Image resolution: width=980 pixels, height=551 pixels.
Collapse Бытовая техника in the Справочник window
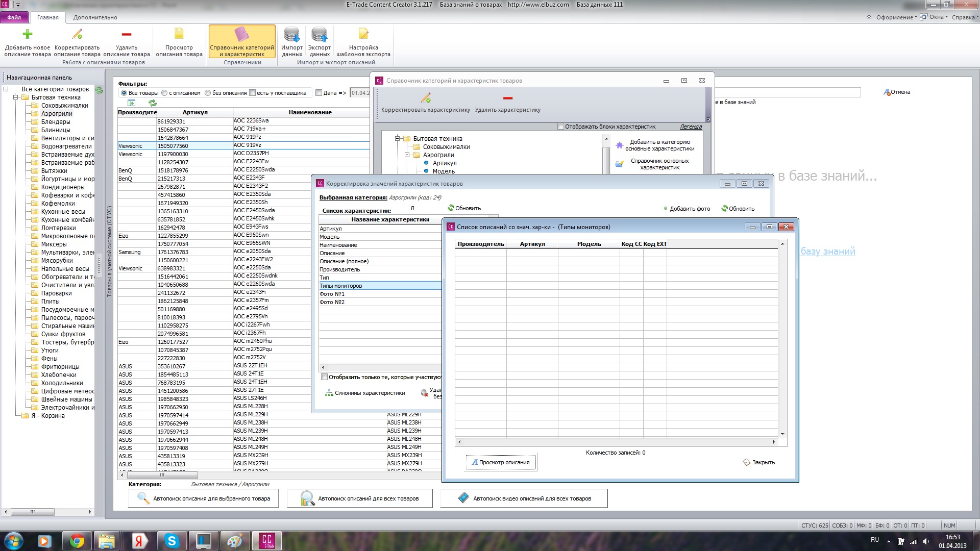tap(397, 138)
